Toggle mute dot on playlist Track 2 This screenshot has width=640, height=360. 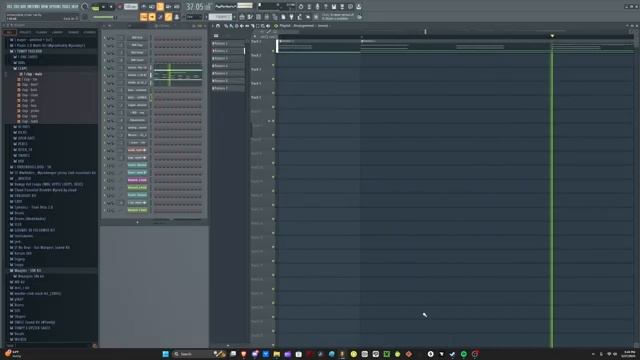[x=273, y=64]
